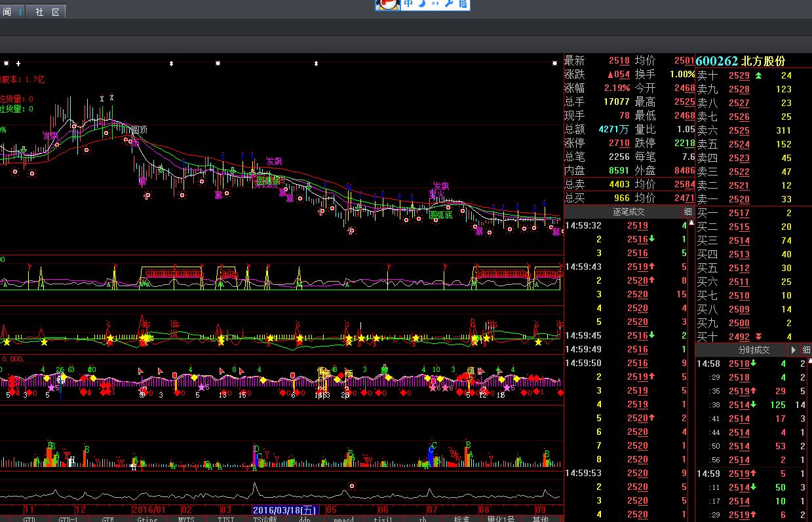
Task: Click the 14:59:53 tick trade row
Action: 626,473
